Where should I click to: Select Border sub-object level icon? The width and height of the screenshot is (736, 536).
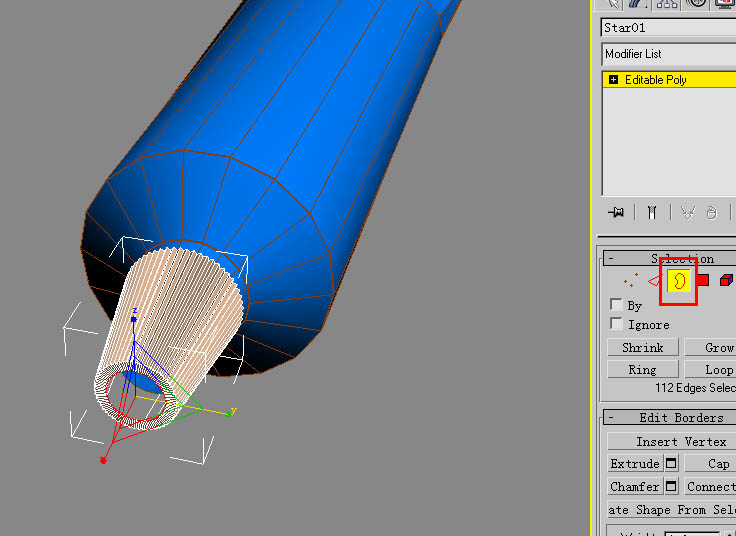tap(679, 281)
